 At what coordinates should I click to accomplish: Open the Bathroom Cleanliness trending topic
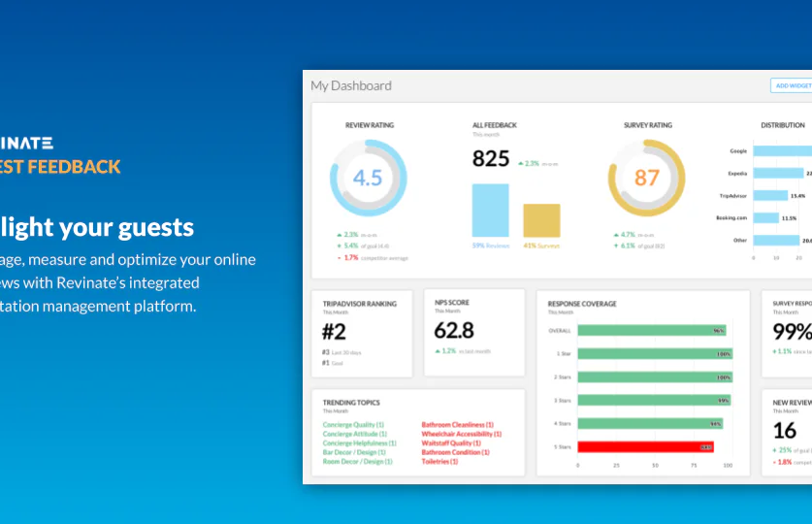[457, 425]
